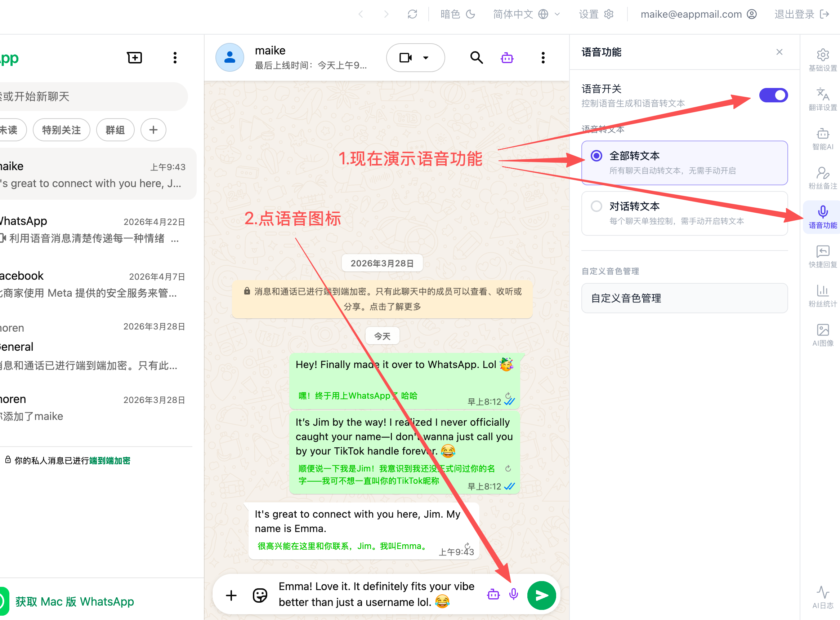Open maike's profile avatar
Screen dimensions: 840x620
[x=229, y=57]
